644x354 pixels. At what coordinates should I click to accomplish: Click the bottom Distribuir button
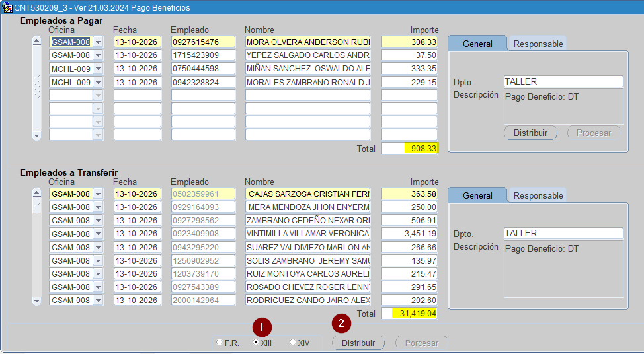(x=358, y=343)
